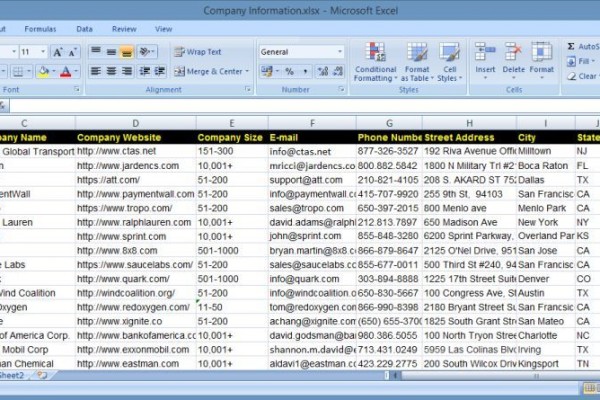Open the font size dropdown
The image size is (600, 400).
coord(43,52)
